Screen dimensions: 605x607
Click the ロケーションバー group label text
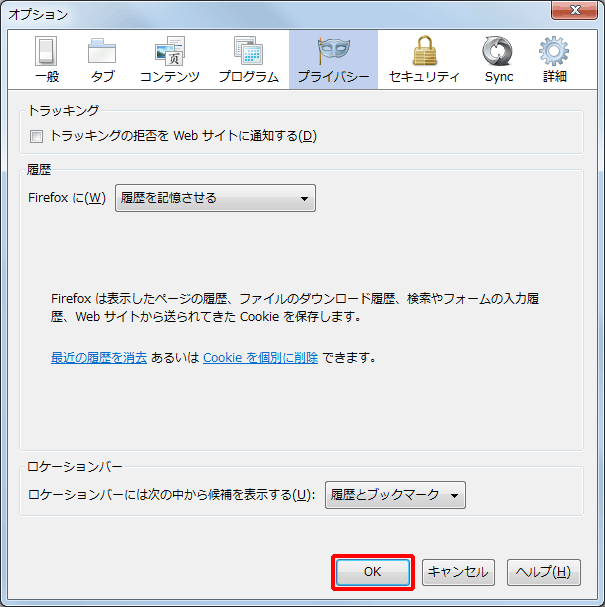pos(74,467)
